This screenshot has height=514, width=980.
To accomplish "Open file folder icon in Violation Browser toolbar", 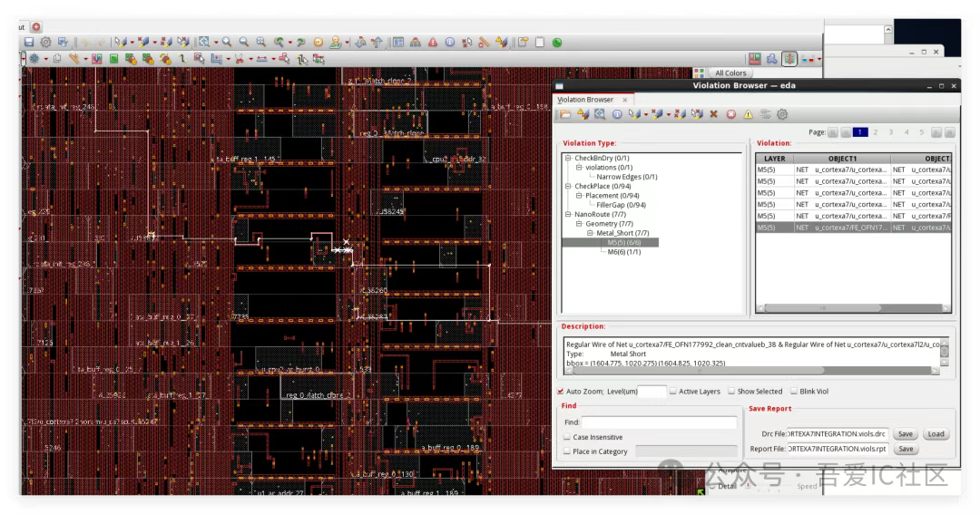I will (x=565, y=114).
